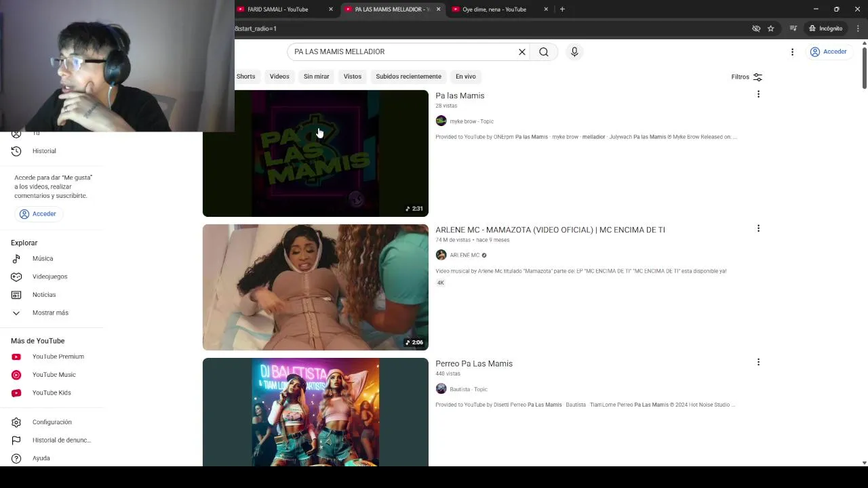Play the MAMAZOTA video thumbnail
Image resolution: width=868 pixels, height=488 pixels.
[315, 287]
